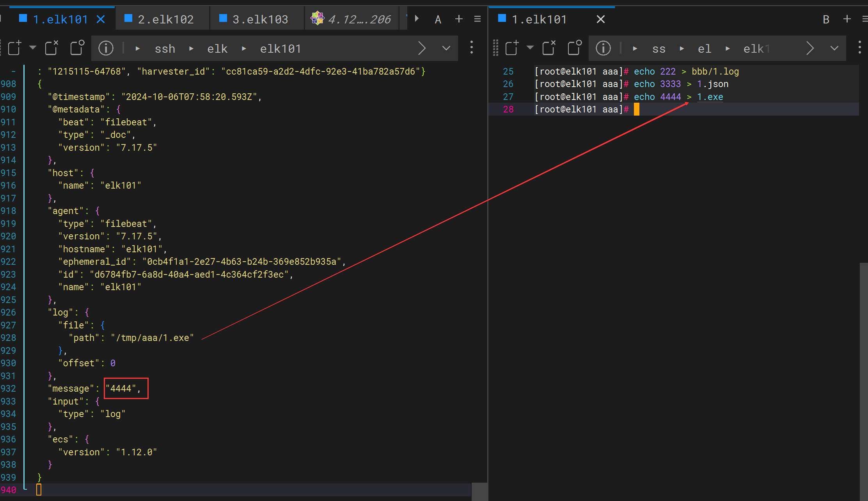Click the ssh breadcrumb in left pane

pyautogui.click(x=165, y=49)
